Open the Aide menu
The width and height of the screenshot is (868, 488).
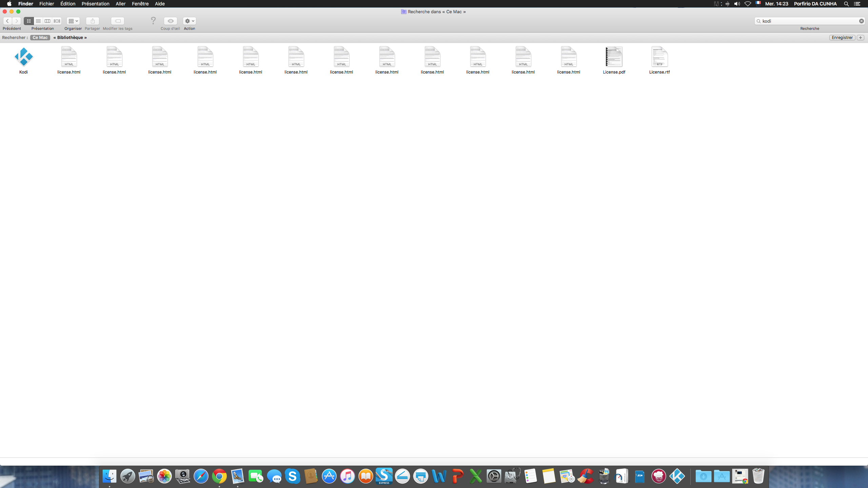tap(160, 4)
